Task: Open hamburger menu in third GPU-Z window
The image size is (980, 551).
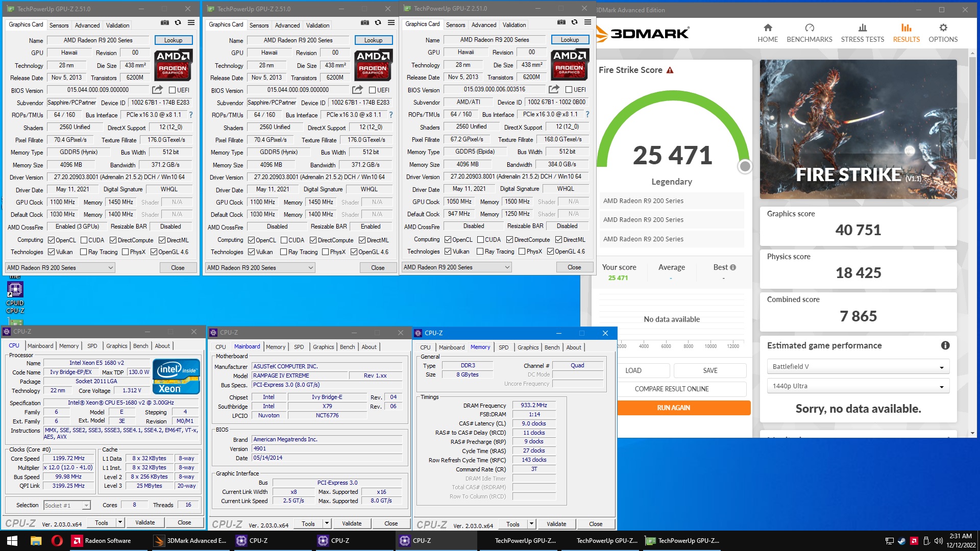Action: [x=587, y=22]
